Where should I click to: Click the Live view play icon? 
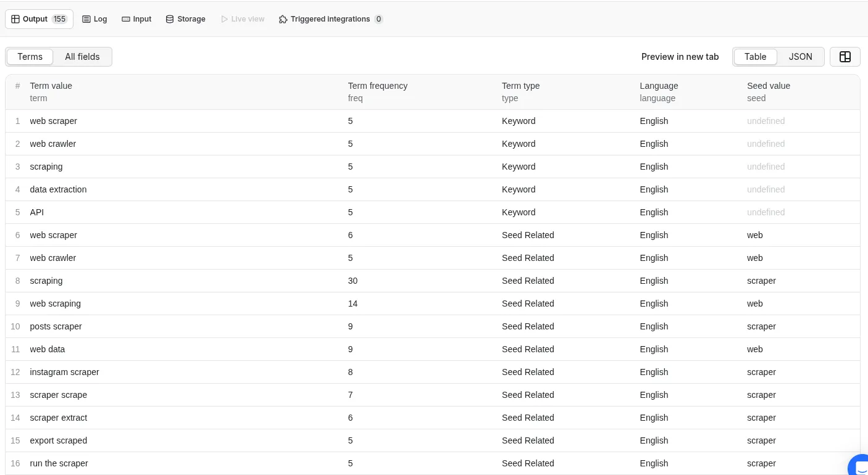pos(225,19)
